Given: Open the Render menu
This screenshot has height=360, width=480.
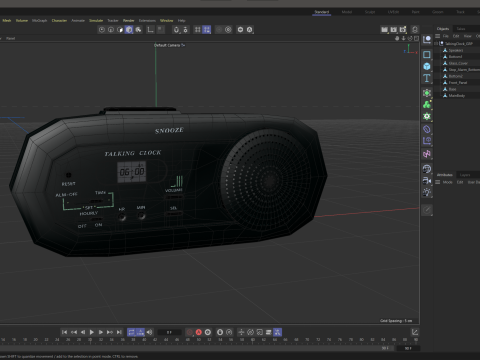Looking at the screenshot, I should pyautogui.click(x=128, y=20).
